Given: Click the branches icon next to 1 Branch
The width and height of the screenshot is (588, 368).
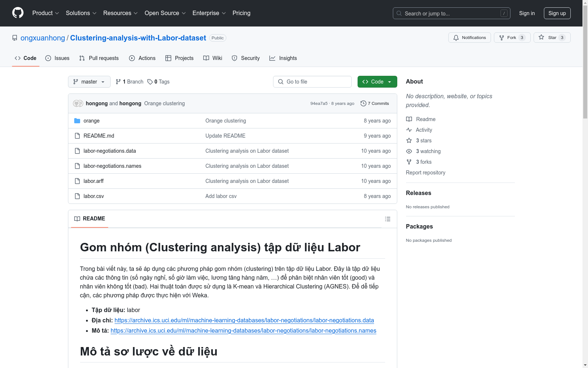Looking at the screenshot, I should 118,82.
